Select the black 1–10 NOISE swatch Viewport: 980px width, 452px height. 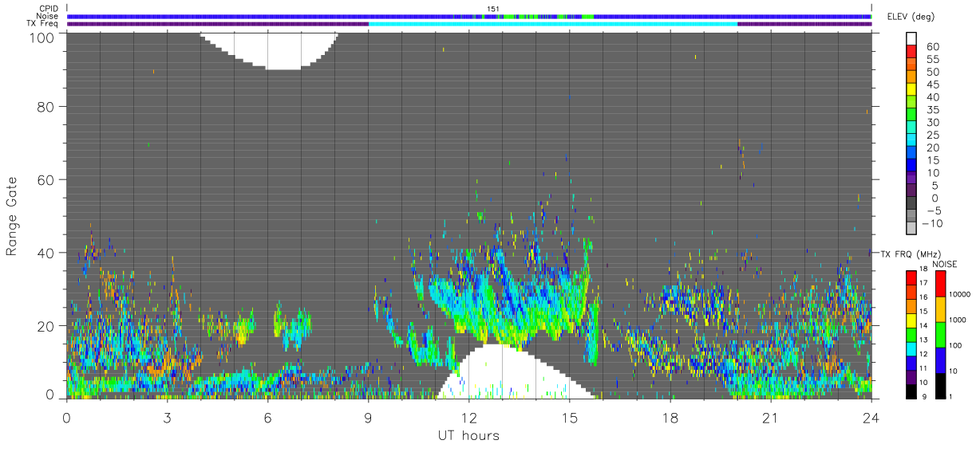[x=940, y=385]
